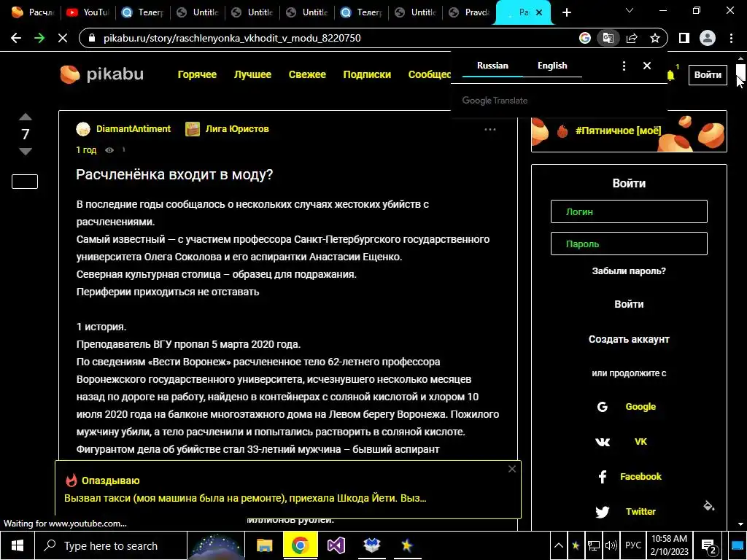This screenshot has height=560, width=747.
Task: Open Google account icon in address bar
Action: [584, 38]
